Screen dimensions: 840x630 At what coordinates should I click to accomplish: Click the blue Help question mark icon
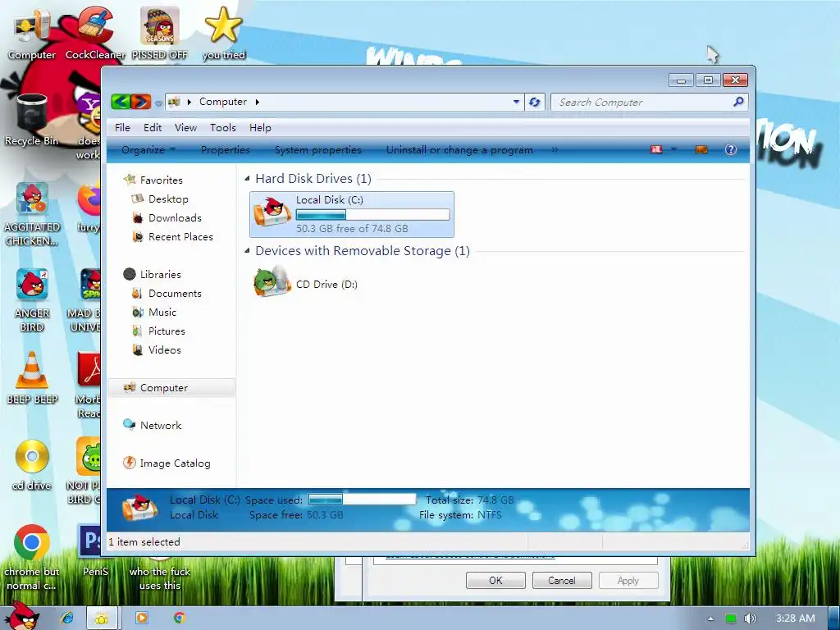click(731, 149)
